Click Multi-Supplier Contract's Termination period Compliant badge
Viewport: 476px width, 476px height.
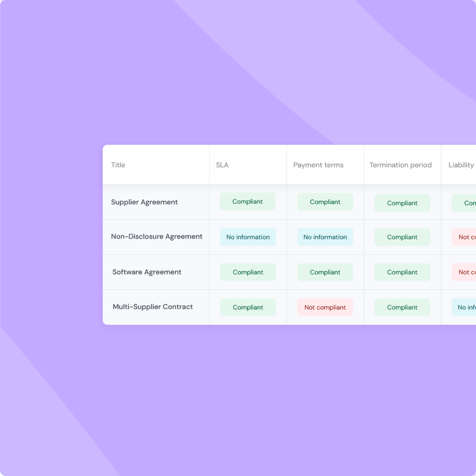[402, 307]
